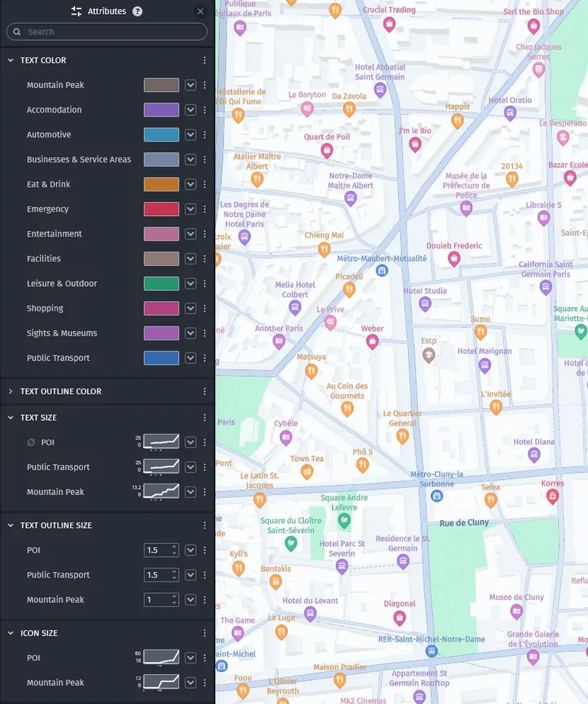The image size is (588, 704).
Task: Click the Public Transport outline size number field
Action: 161,575
